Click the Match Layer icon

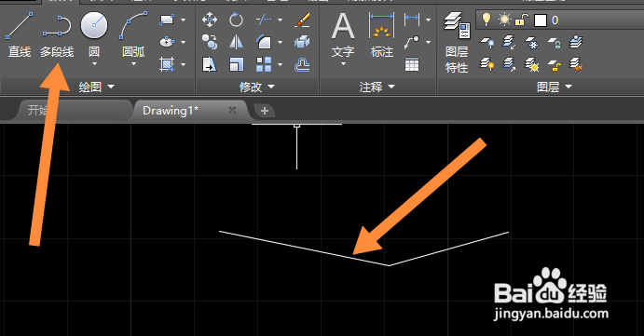tap(576, 64)
